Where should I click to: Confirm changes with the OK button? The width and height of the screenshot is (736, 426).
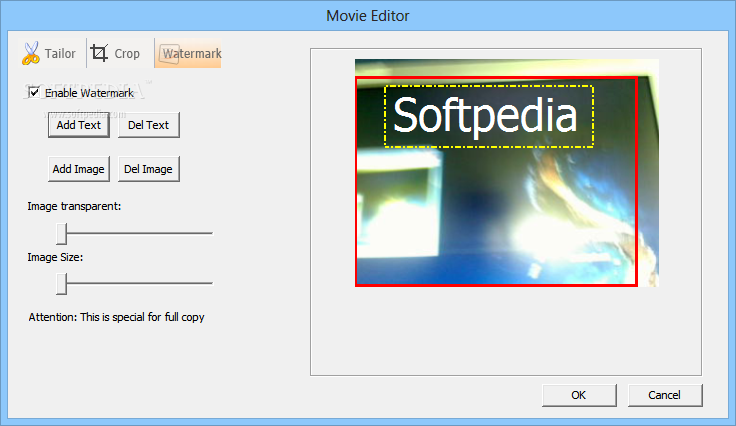(x=579, y=396)
